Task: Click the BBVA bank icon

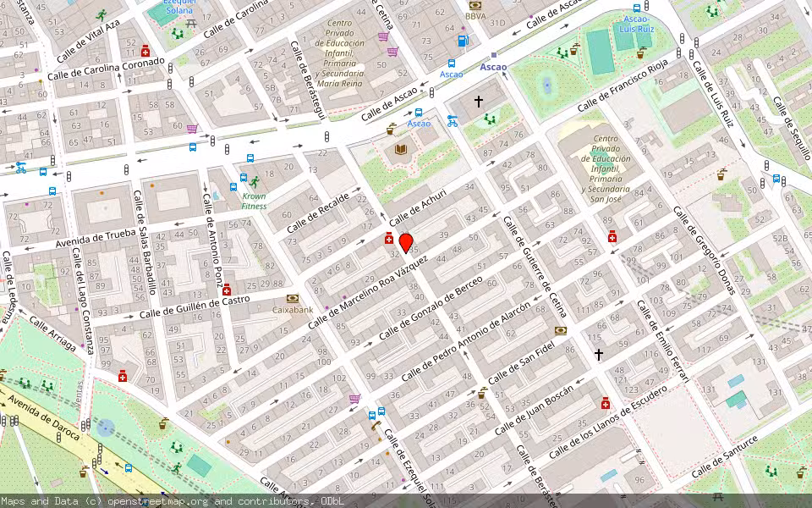Action: click(x=475, y=6)
